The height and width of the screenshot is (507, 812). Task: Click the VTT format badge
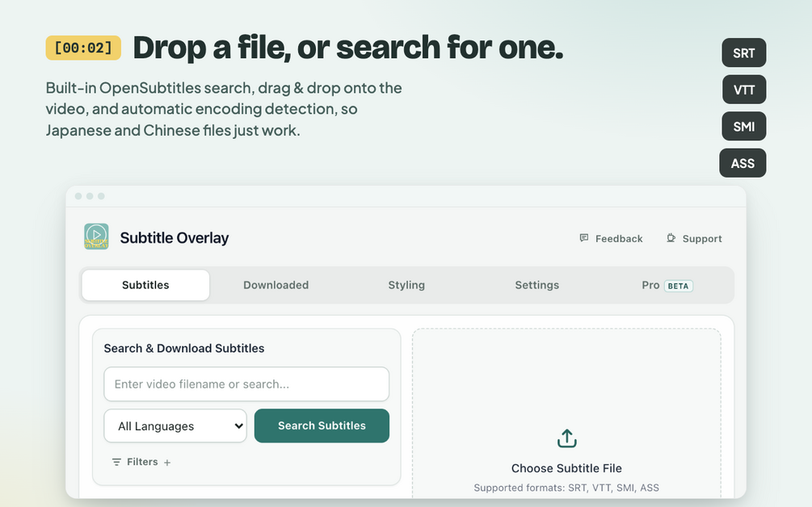coord(743,90)
